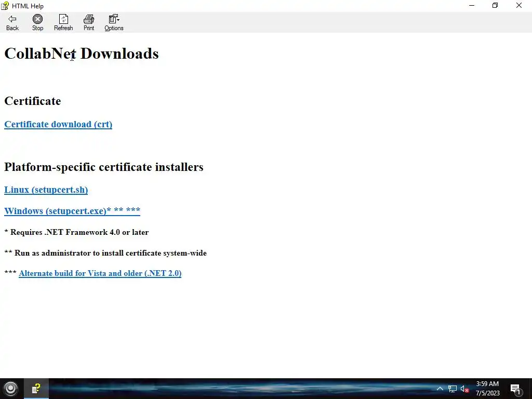Open the taskbar clock showing 3:59 AM
The height and width of the screenshot is (399, 532).
[487, 389]
